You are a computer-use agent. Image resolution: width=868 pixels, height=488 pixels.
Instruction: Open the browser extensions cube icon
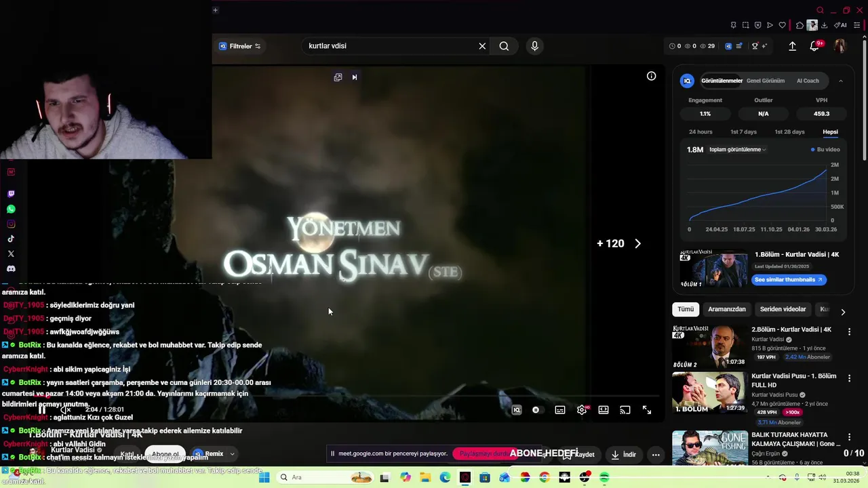point(800,25)
